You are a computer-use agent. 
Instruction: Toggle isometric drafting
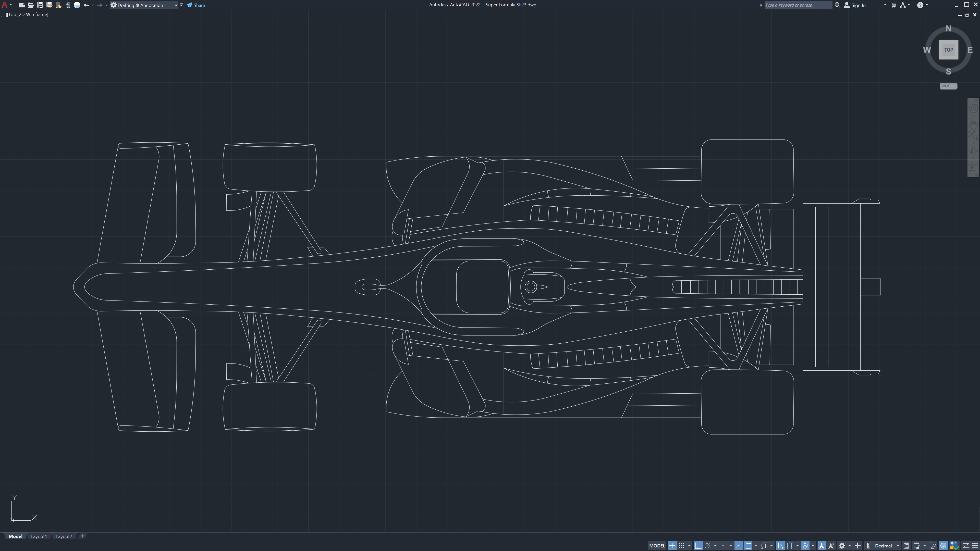[723, 546]
